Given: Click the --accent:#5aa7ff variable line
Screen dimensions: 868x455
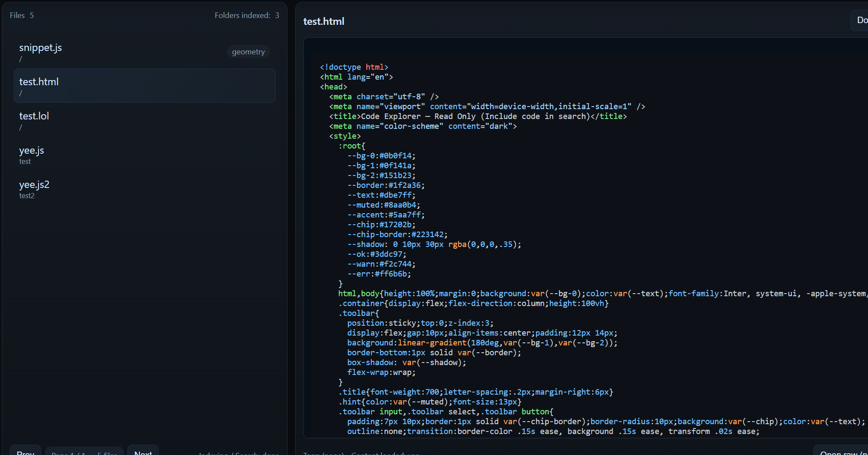Looking at the screenshot, I should point(386,215).
